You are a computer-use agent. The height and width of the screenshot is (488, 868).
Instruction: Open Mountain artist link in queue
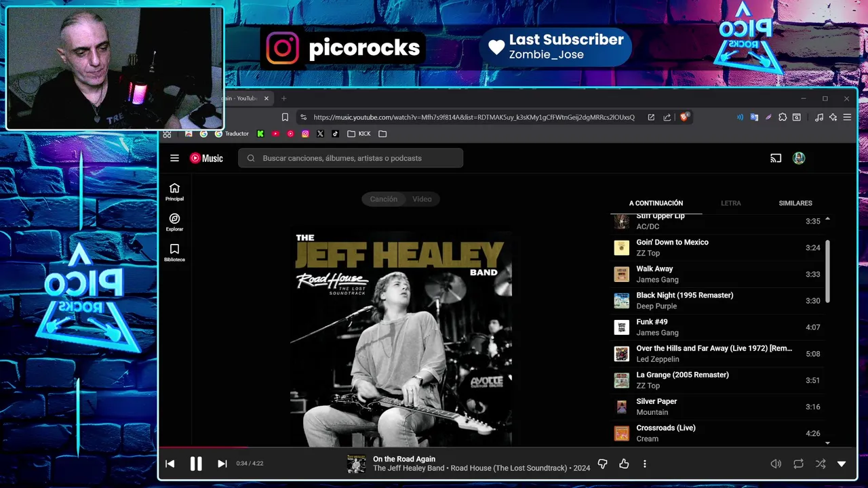(652, 412)
